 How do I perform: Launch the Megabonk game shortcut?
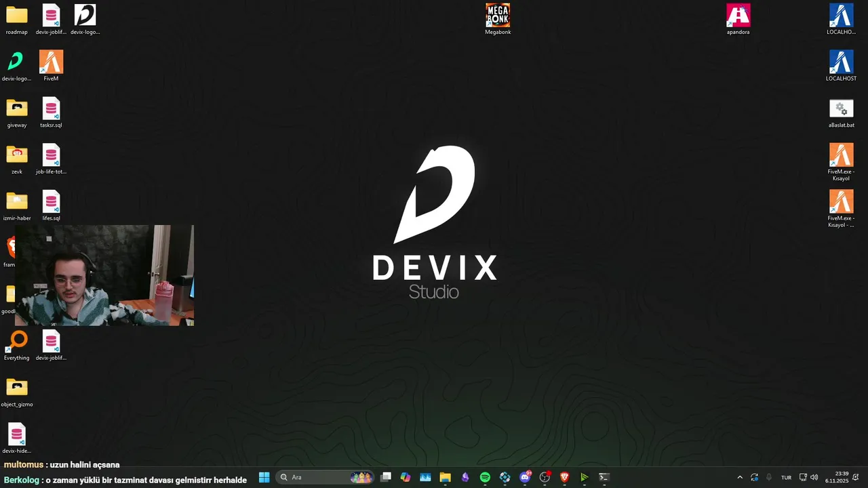[x=498, y=20]
